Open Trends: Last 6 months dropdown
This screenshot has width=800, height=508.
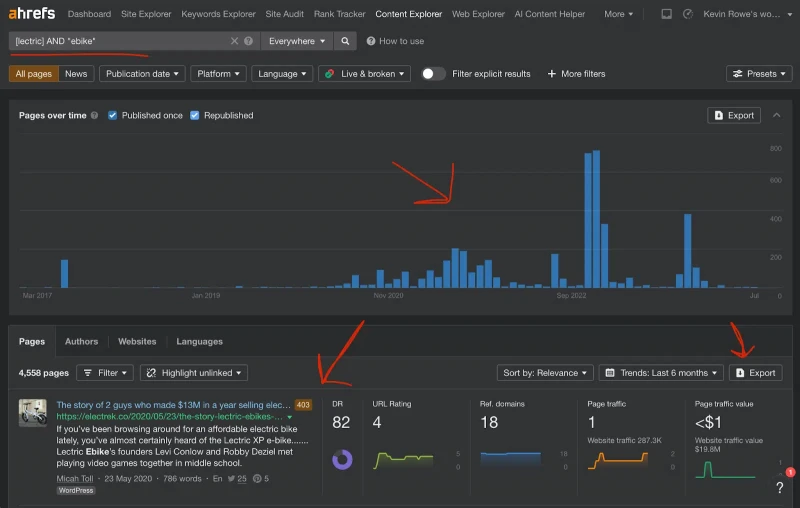[x=661, y=373]
